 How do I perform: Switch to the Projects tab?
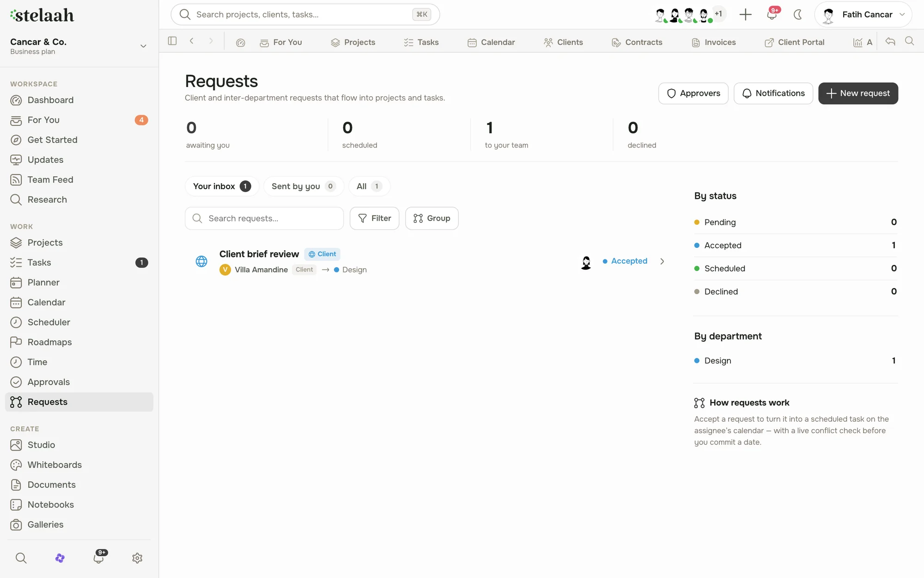[x=353, y=42]
